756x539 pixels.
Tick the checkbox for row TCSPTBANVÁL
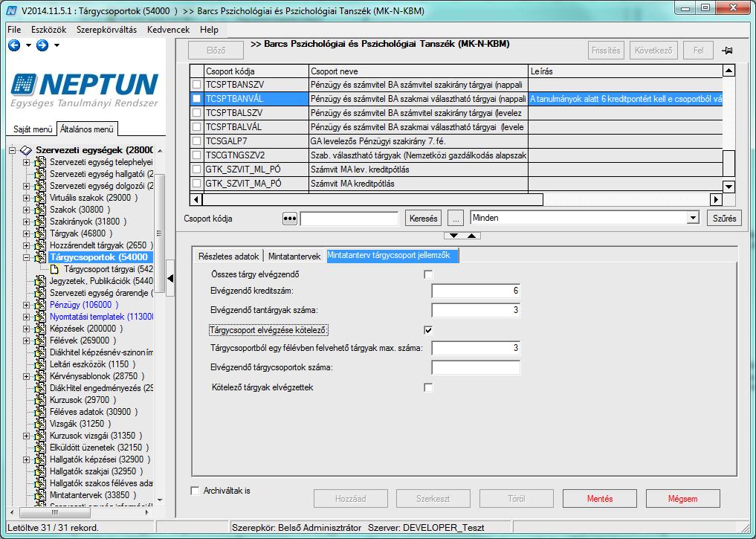[197, 99]
